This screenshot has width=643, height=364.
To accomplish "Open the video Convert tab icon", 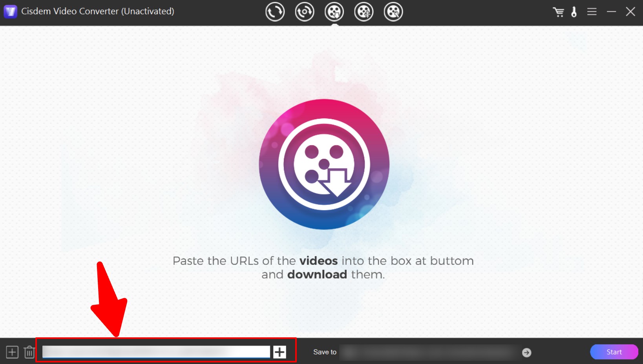I will pyautogui.click(x=275, y=12).
